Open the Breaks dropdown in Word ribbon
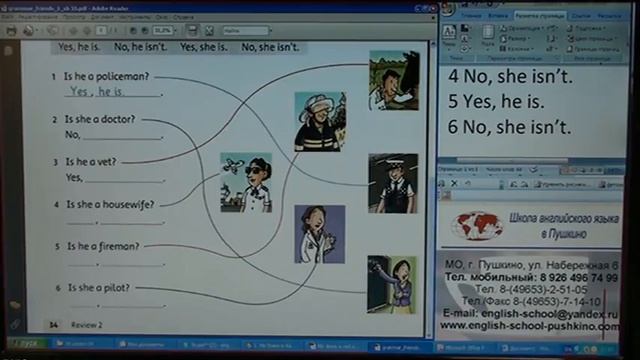Viewport: 640px width, 360px height. (x=552, y=28)
